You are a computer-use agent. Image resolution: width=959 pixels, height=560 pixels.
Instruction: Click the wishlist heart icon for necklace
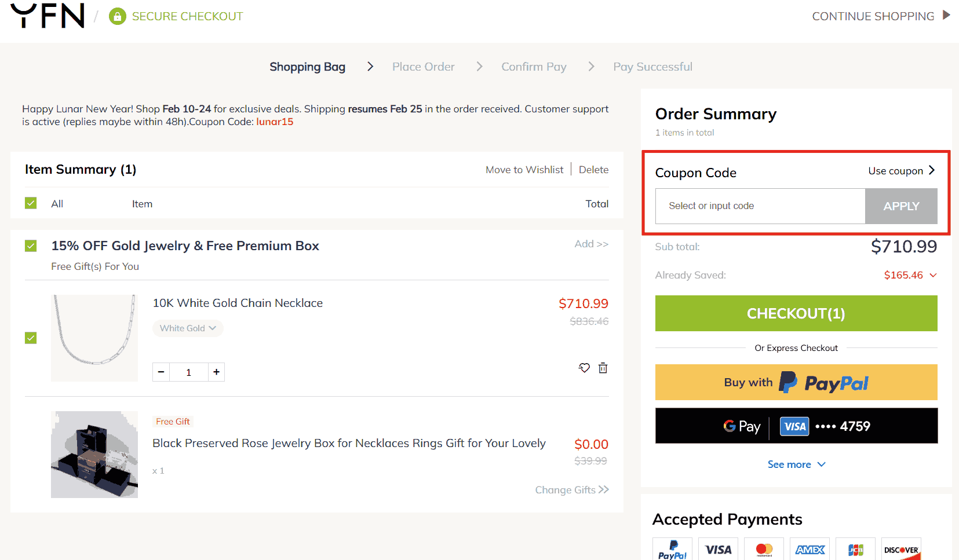point(584,368)
